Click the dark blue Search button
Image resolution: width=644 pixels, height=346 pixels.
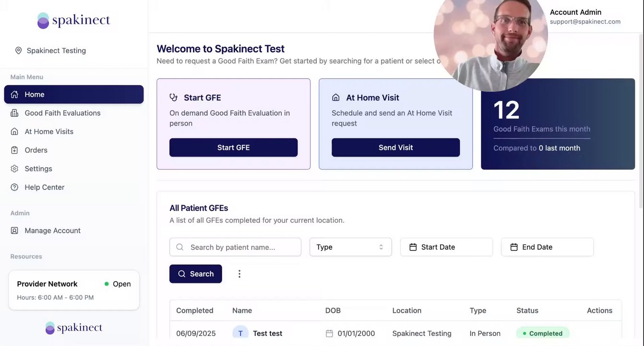195,274
